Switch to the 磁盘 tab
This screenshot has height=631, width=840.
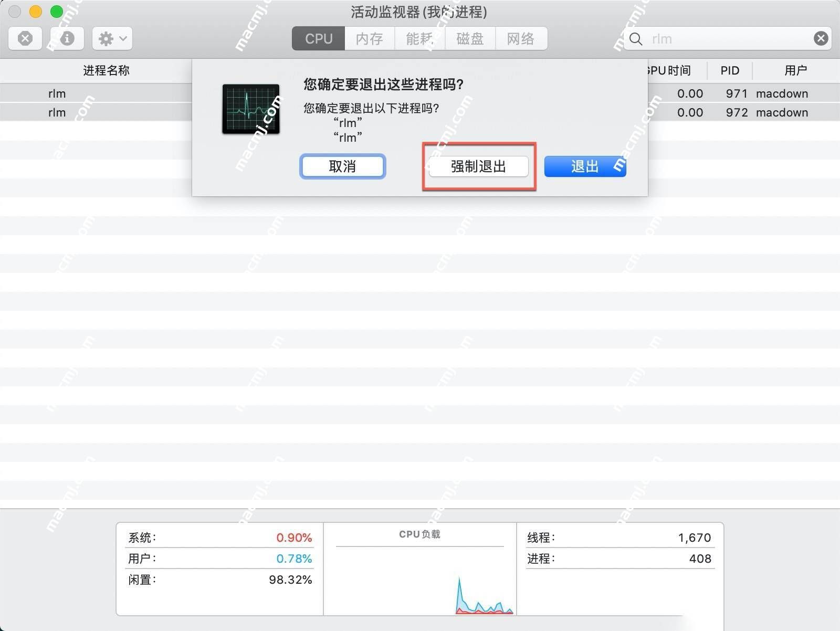(x=470, y=38)
